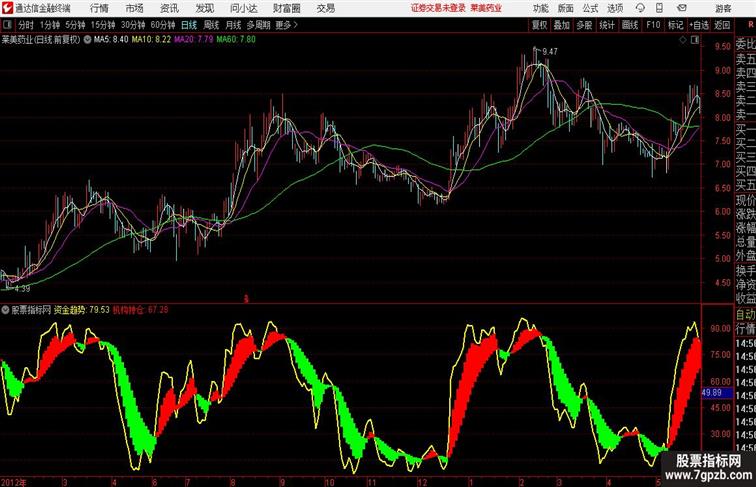Click the 画线 draw line toolbar button
Screen dimensions: 756x487
630,25
